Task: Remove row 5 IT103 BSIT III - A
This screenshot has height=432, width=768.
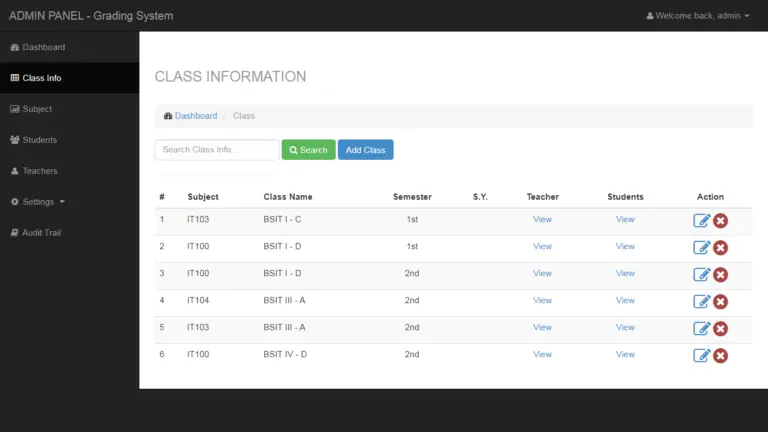Action: click(720, 329)
